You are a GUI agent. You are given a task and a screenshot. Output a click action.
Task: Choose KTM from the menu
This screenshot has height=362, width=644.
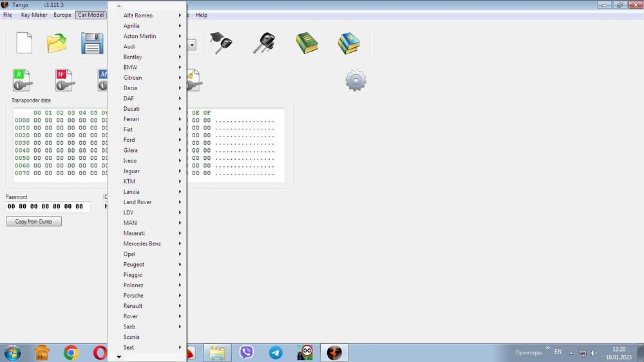[x=147, y=181]
